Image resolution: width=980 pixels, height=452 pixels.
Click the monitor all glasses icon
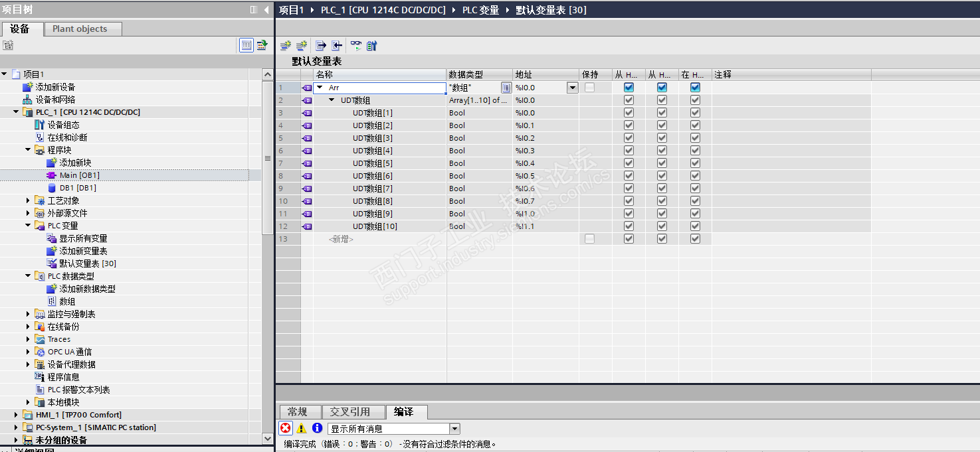(356, 46)
